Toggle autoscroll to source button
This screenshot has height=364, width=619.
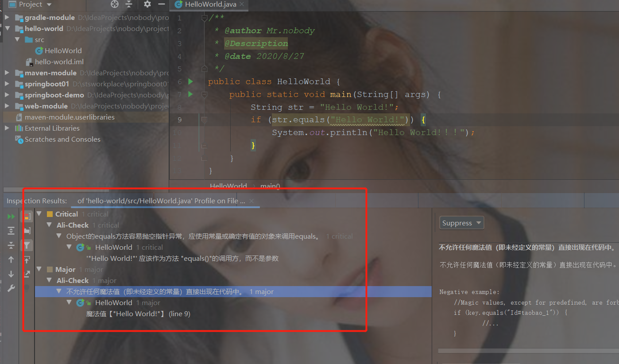point(27,259)
